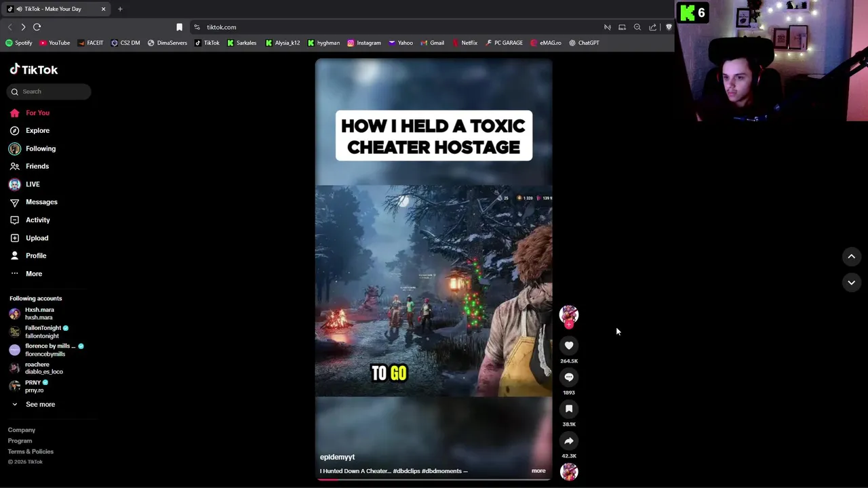Open the eMAG.ro bookmark

point(546,43)
